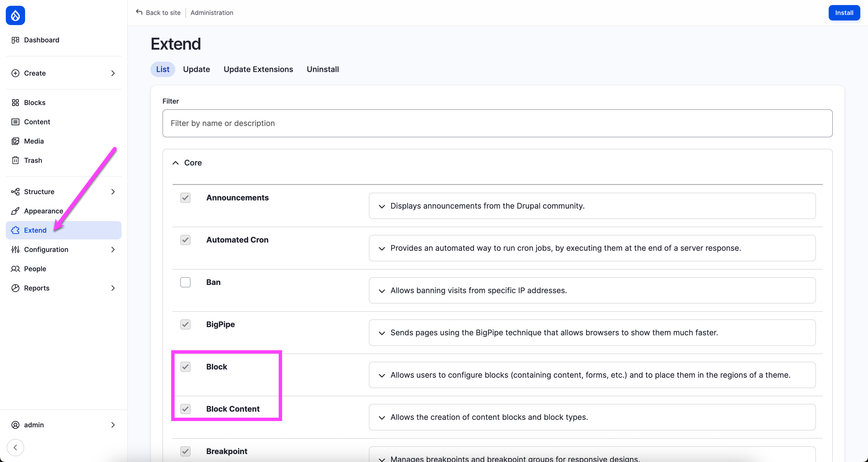The height and width of the screenshot is (462, 868).
Task: Select the Blocks sidebar icon
Action: pyautogui.click(x=15, y=102)
